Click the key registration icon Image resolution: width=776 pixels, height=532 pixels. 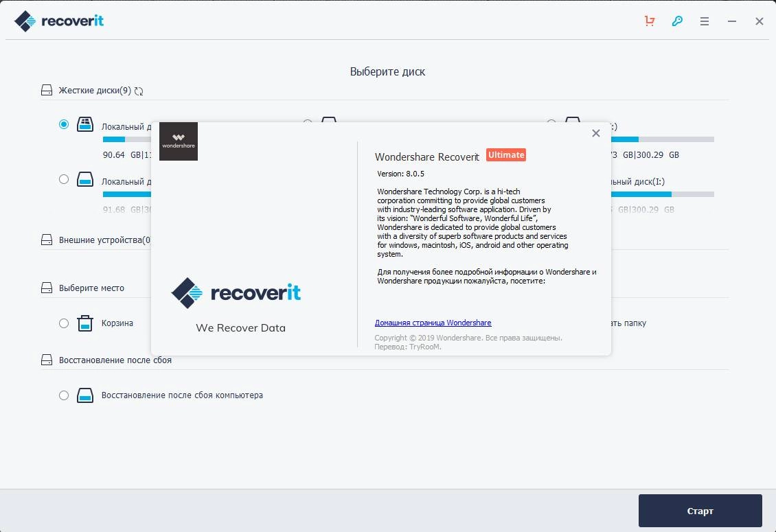click(x=677, y=21)
